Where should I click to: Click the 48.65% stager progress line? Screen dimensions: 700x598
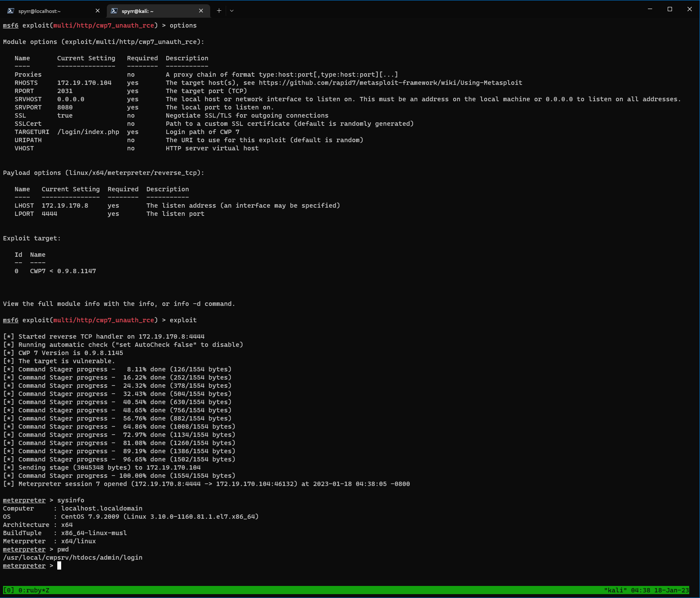coord(117,410)
